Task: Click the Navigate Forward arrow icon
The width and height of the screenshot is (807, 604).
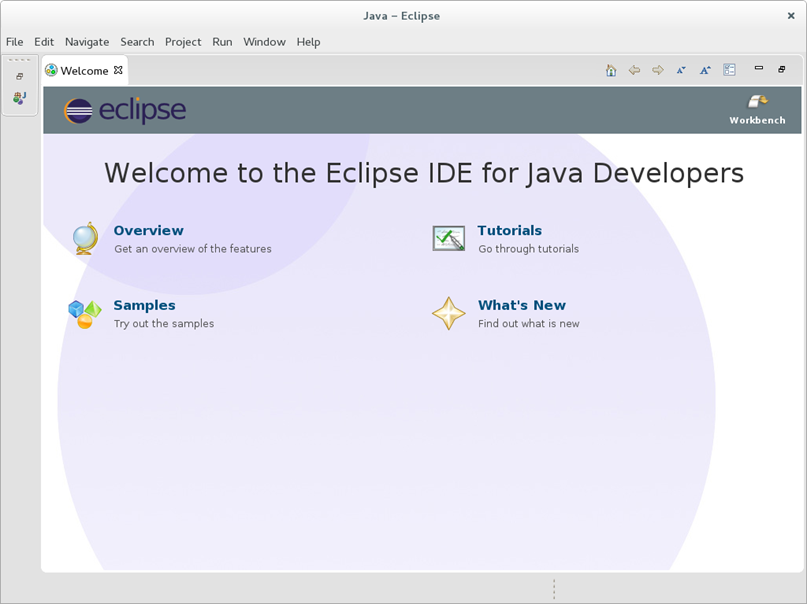Action: 658,70
